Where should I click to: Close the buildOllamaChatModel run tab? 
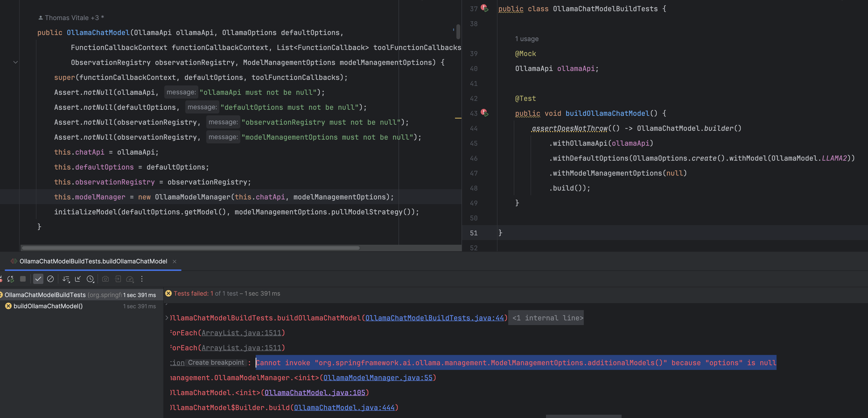(175, 261)
